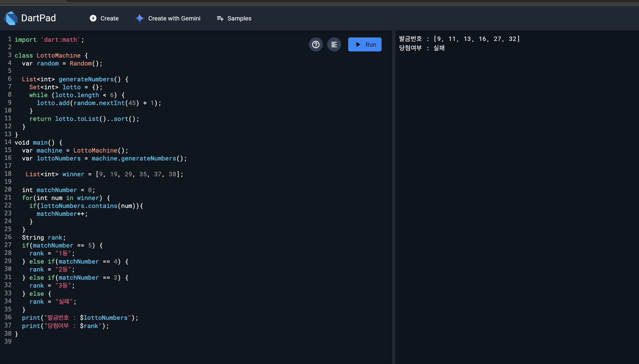Click the format code icon
The image size is (639, 364).
coord(334,44)
